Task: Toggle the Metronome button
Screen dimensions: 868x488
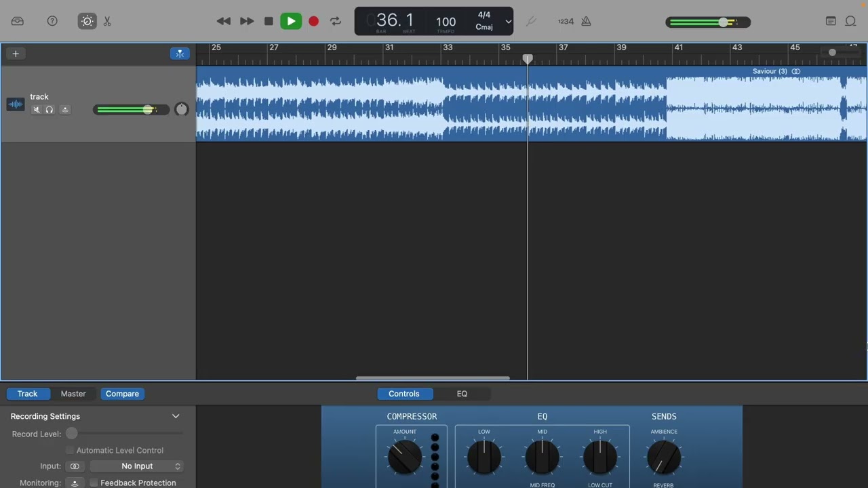Action: click(587, 21)
